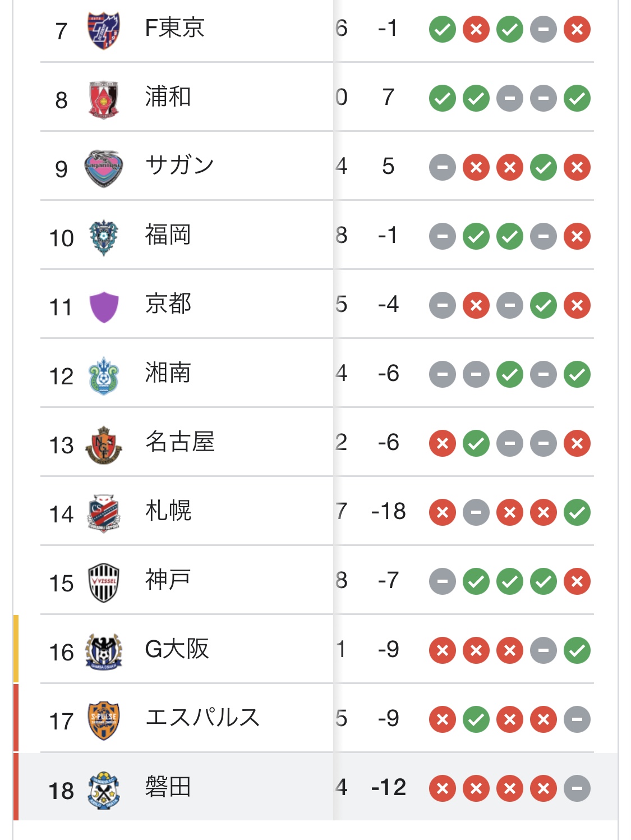Viewport: 631px width, 840px height.
Task: Click the purple 京都 shield icon
Action: point(104,307)
